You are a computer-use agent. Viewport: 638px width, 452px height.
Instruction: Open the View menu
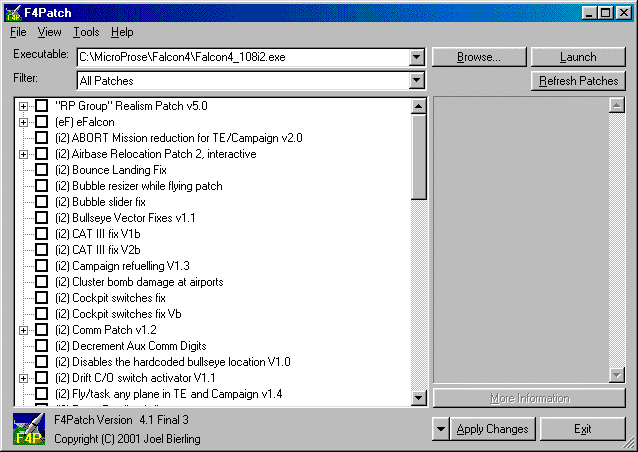point(49,33)
